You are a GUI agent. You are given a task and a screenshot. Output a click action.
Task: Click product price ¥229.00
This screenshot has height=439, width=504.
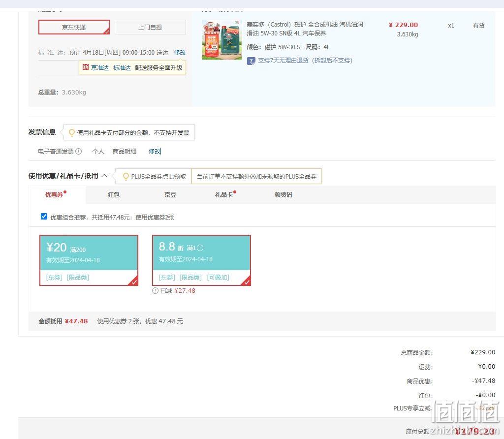[403, 25]
